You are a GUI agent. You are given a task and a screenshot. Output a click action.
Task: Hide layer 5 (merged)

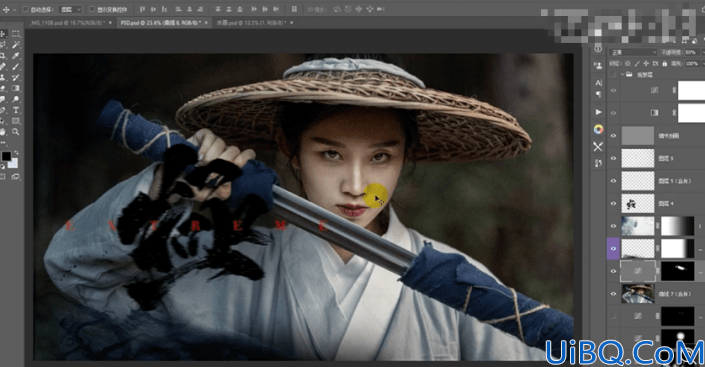point(613,181)
